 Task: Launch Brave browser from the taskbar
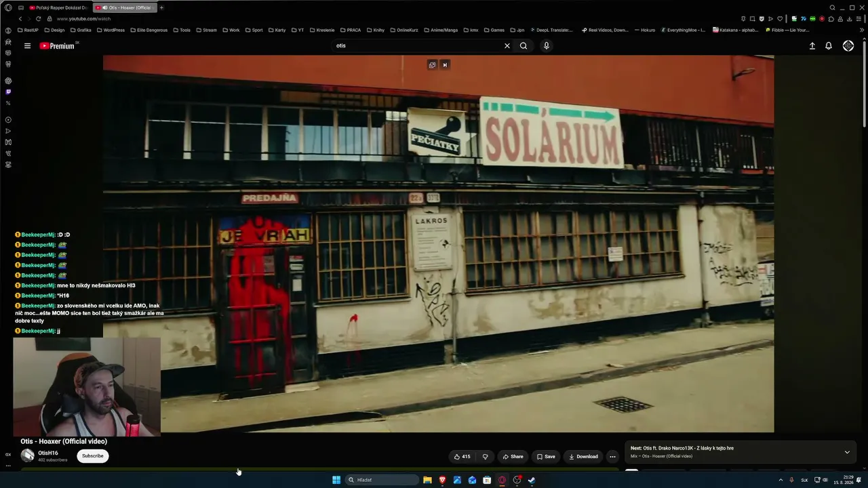point(442,480)
